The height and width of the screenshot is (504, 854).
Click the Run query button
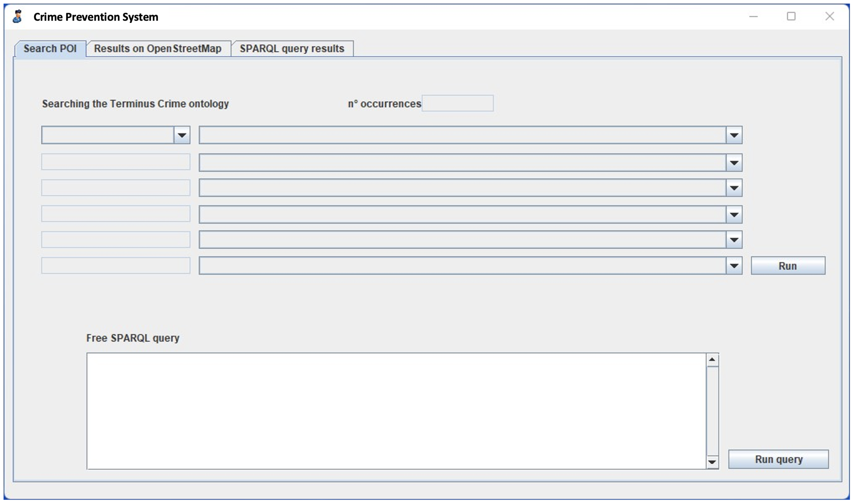778,459
